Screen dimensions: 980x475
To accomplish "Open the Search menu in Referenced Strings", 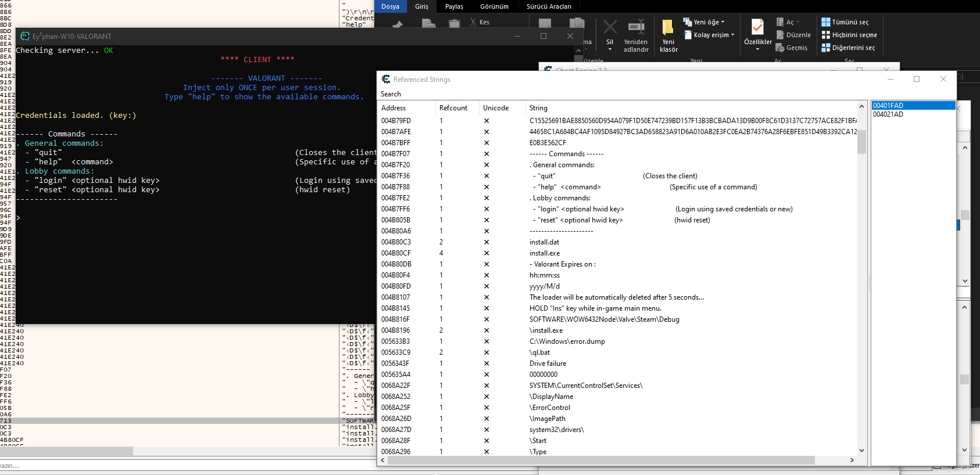I will 391,94.
